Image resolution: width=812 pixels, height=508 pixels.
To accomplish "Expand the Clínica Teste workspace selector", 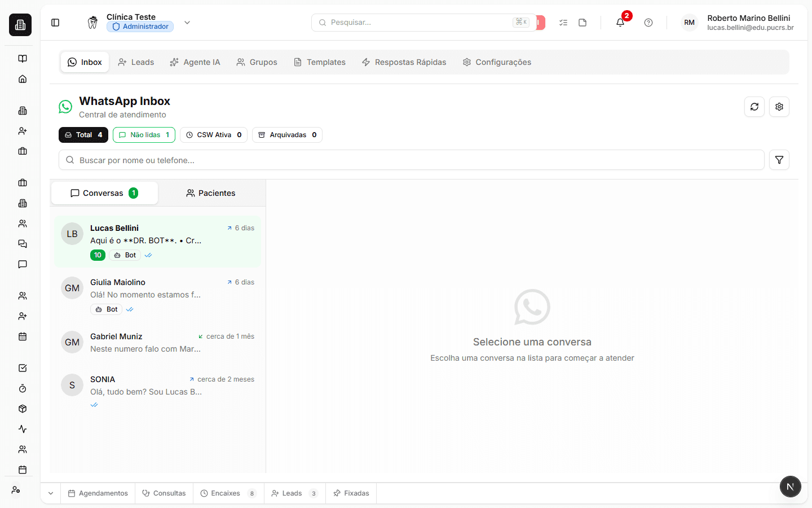I will pos(187,23).
